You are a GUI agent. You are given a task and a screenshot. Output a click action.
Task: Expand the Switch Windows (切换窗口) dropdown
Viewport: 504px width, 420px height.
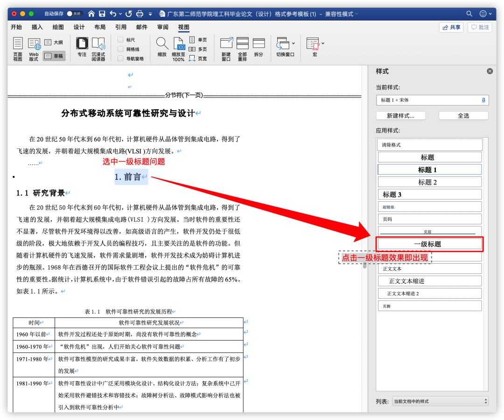(x=293, y=43)
